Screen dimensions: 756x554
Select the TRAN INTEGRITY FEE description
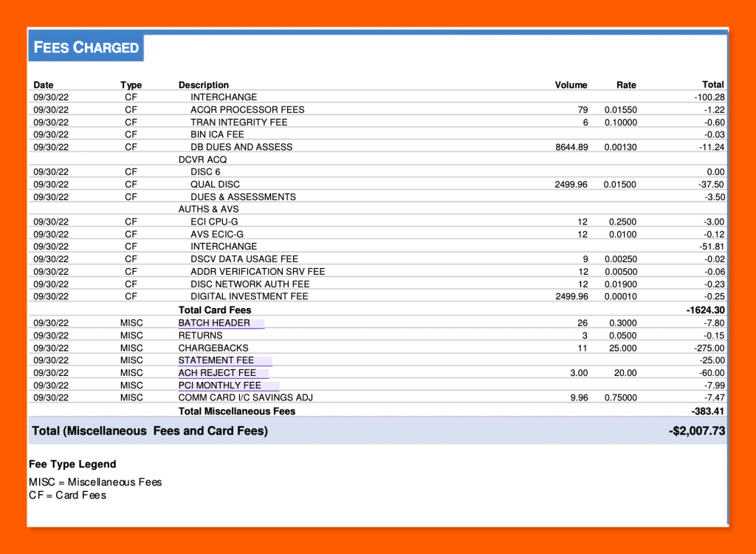point(238,122)
